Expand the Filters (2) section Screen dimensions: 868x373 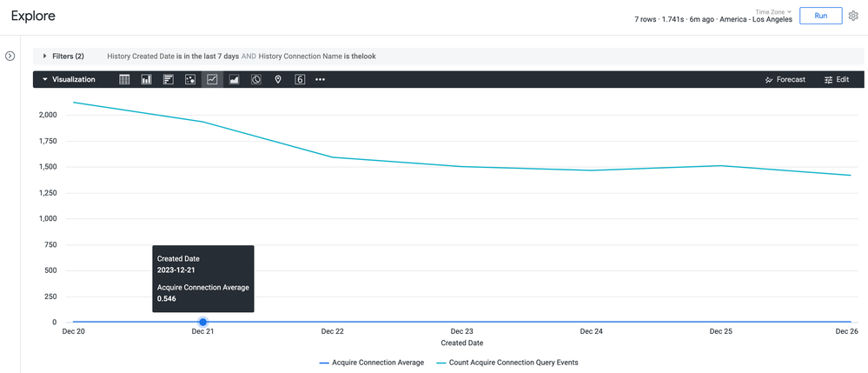coord(63,56)
